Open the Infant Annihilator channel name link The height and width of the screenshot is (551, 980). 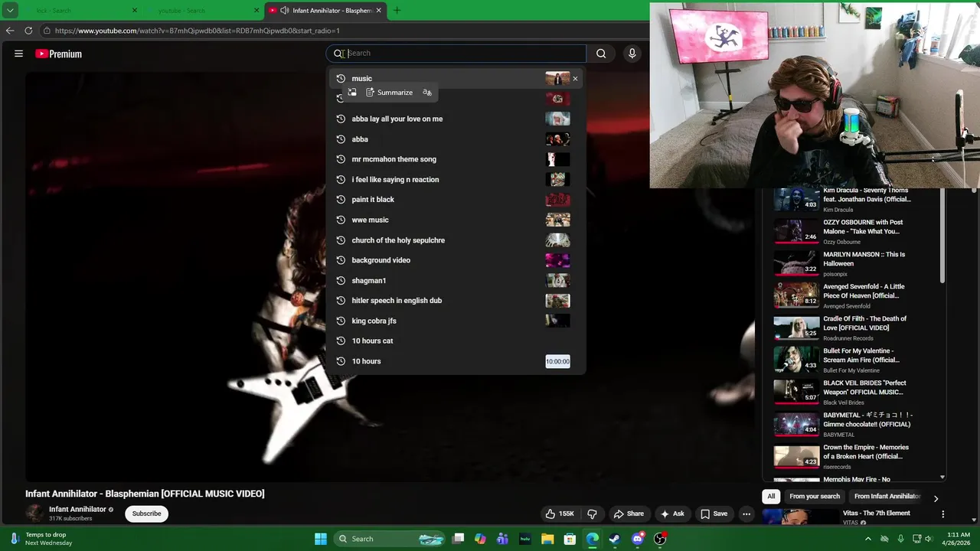click(77, 509)
